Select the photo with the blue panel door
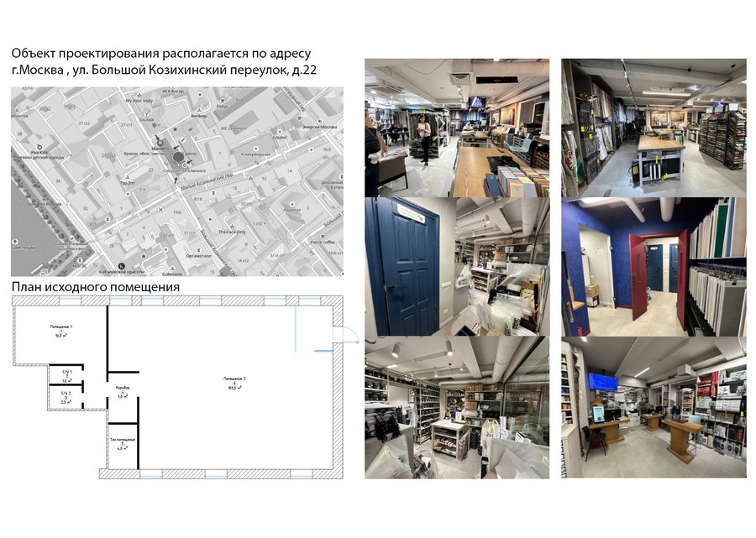The width and height of the screenshot is (756, 538). pos(457,267)
